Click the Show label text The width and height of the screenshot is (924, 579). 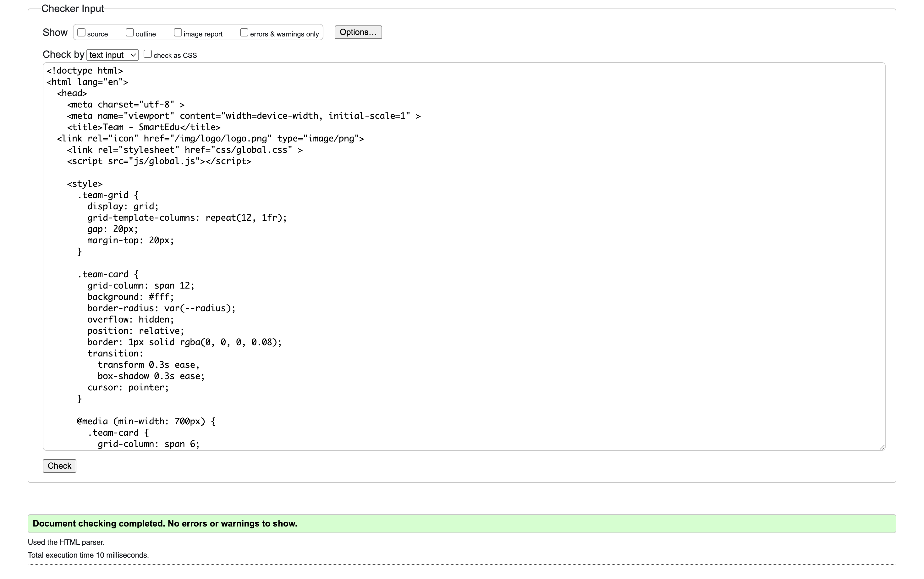[x=55, y=33]
